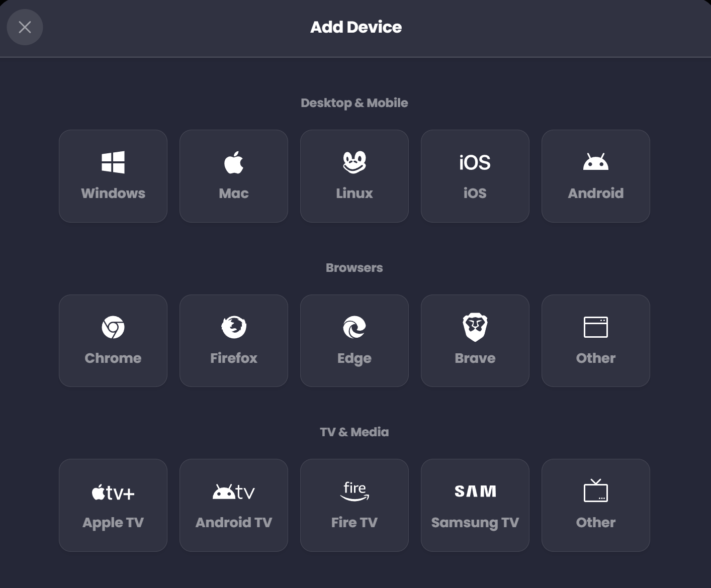Screen dimensions: 711x588
Task: Select the Apple TV+ logo
Action: 113,492
